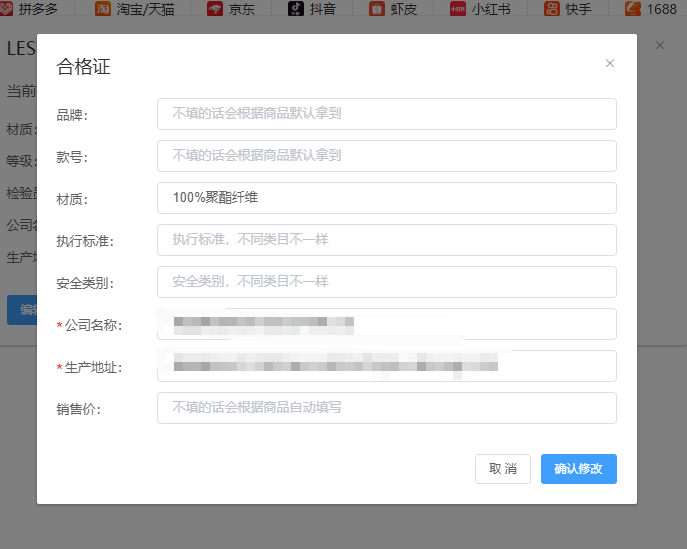This screenshot has width=687, height=549.
Task: Click the 销售价 input field
Action: (386, 408)
